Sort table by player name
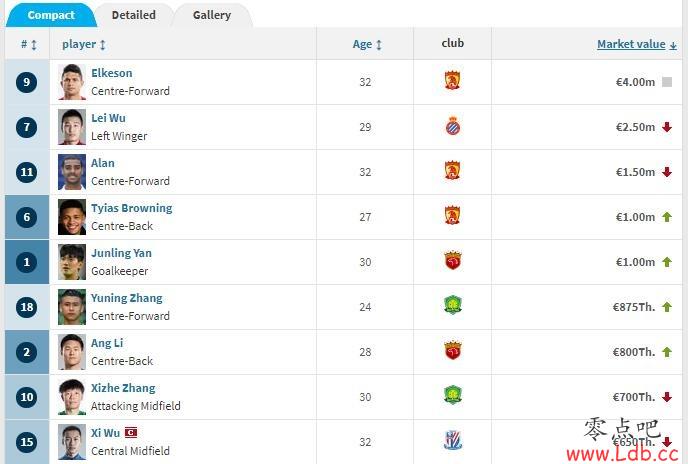This screenshot has height=464, width=688. click(84, 44)
